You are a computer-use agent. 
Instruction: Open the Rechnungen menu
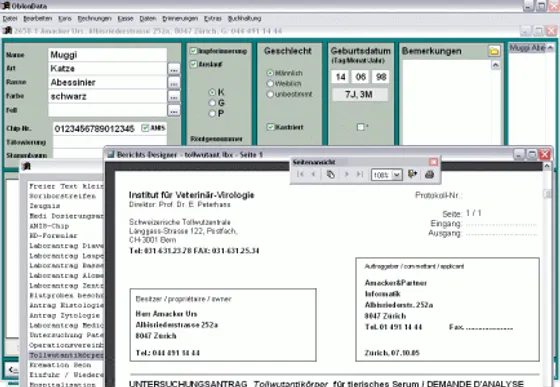click(94, 19)
